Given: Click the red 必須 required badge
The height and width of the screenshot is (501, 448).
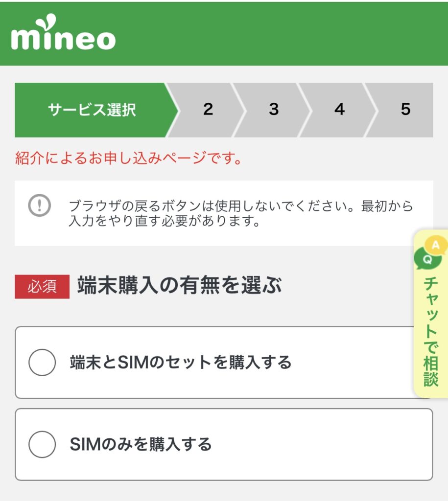Looking at the screenshot, I should click(x=42, y=287).
